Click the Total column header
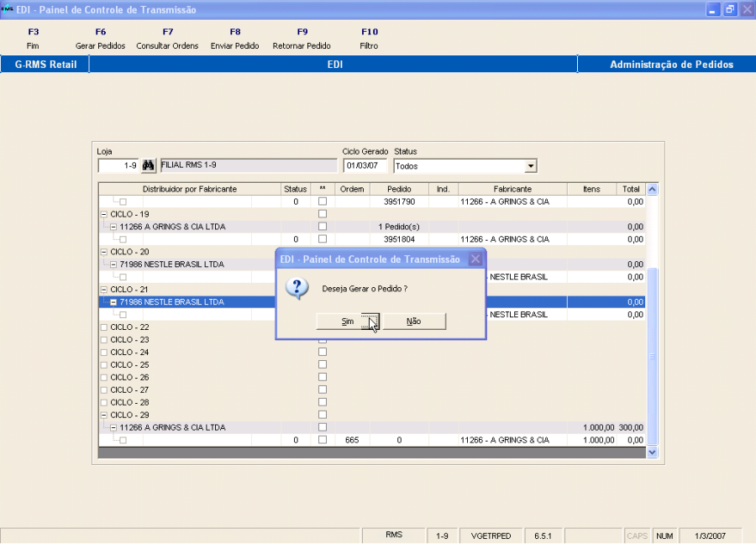Screen dimensions: 756x544 [631, 189]
